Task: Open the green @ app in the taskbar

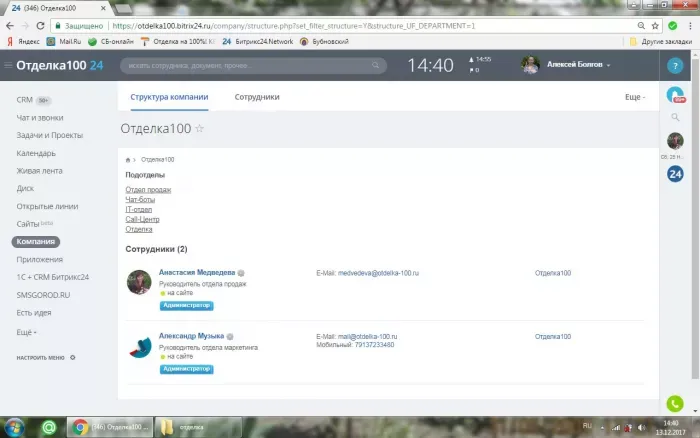Action: [x=49, y=427]
